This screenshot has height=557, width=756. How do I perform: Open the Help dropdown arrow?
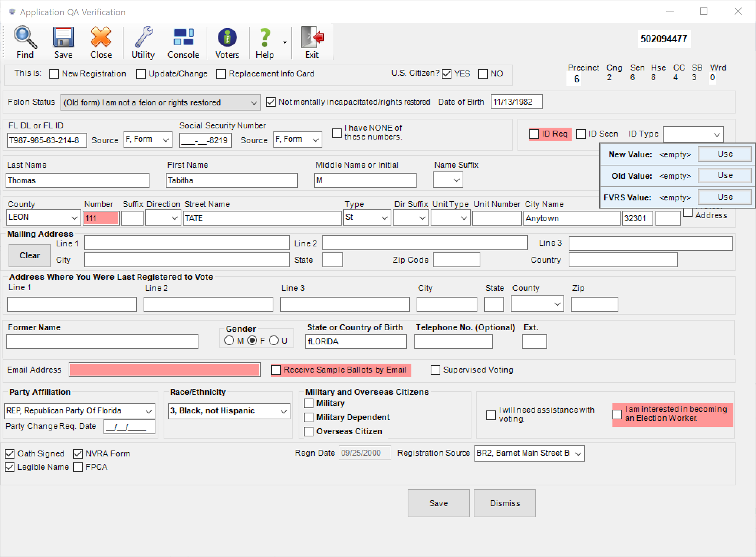point(284,42)
